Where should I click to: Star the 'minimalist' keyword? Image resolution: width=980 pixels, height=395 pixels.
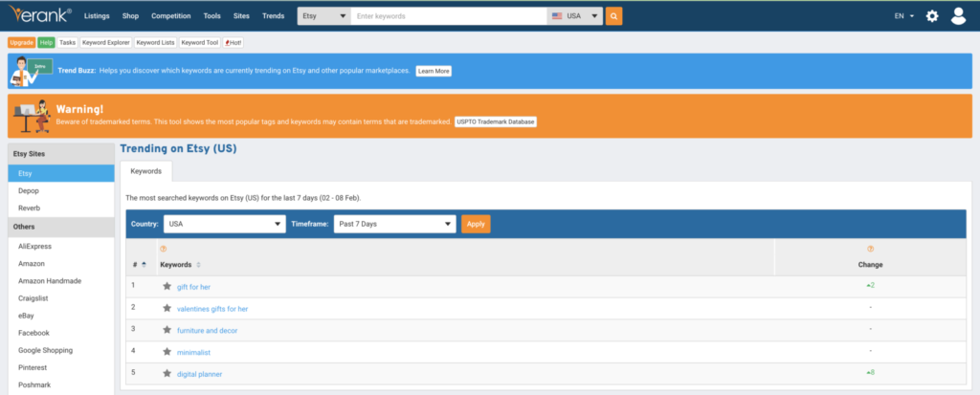(167, 352)
